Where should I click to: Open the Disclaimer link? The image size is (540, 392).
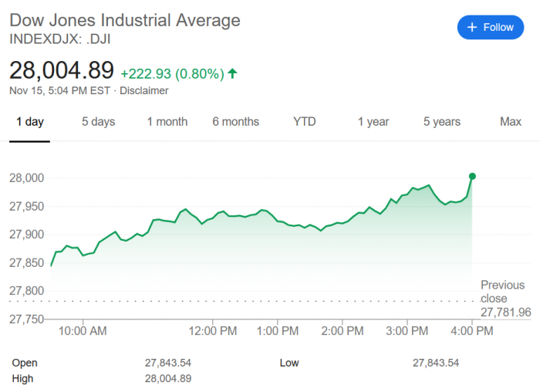(144, 91)
